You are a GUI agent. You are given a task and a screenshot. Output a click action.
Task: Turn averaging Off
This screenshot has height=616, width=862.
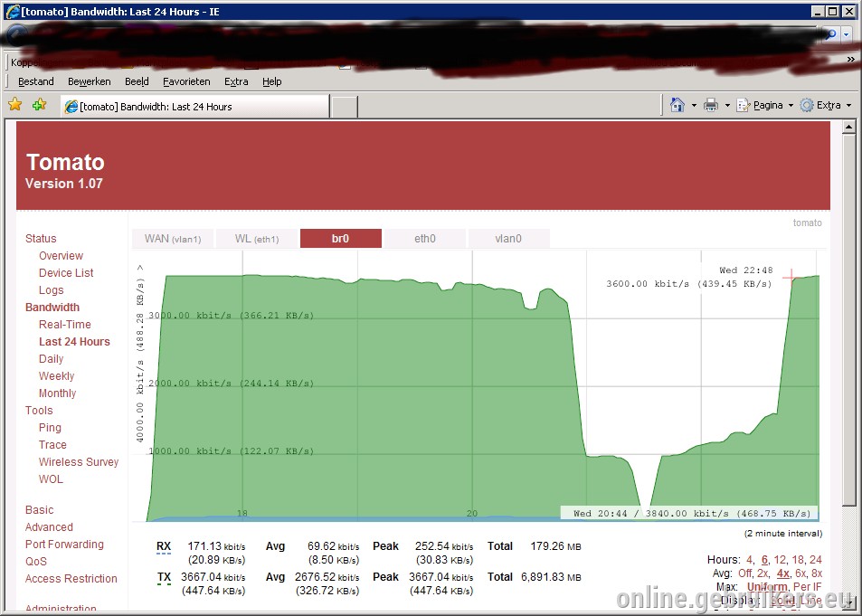click(744, 573)
